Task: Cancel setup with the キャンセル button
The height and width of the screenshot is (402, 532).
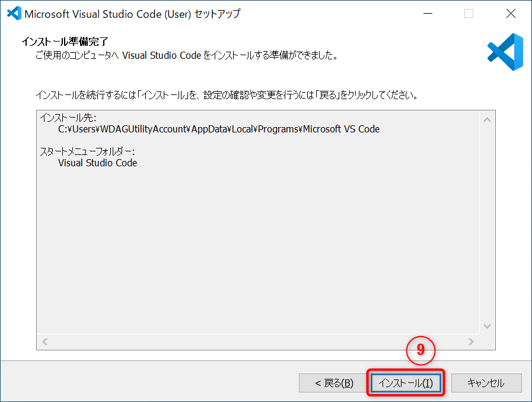Action: [486, 383]
